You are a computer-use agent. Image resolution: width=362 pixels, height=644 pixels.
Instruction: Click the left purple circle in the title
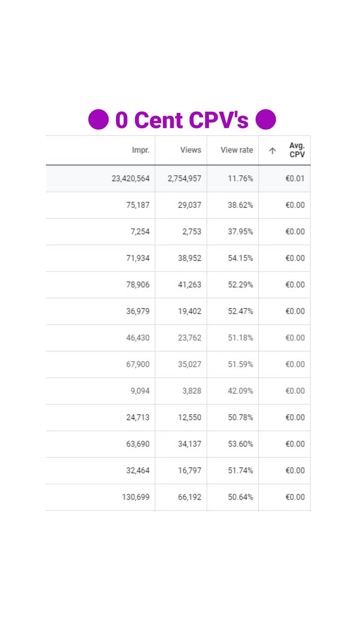click(99, 119)
